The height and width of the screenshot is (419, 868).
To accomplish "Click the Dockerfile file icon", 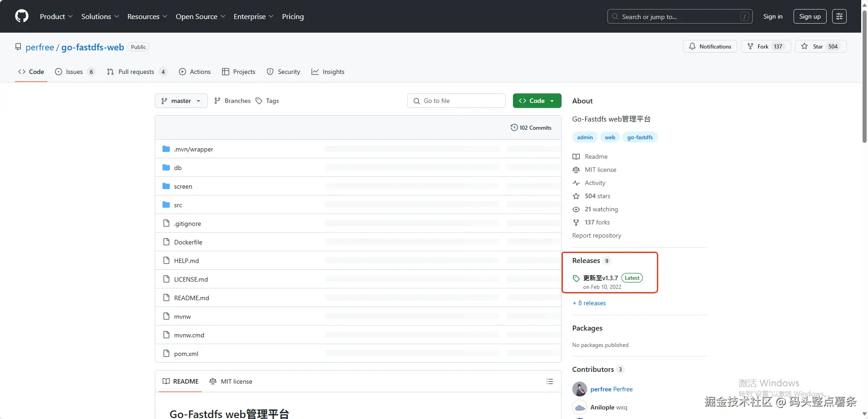I will pyautogui.click(x=166, y=242).
